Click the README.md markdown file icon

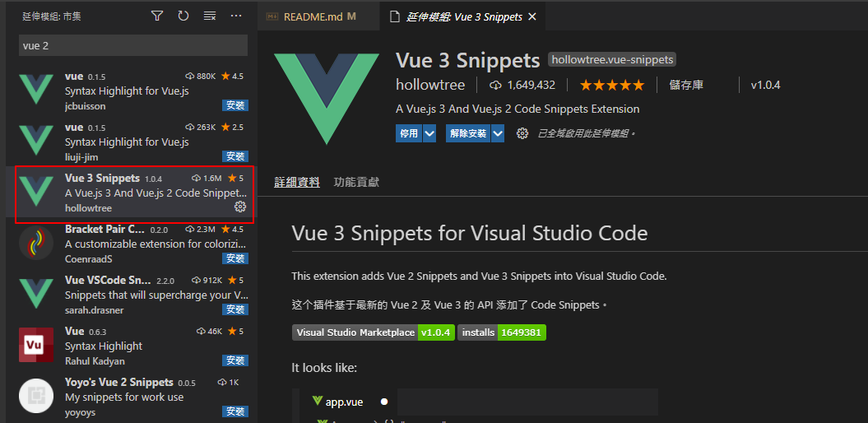[272, 16]
